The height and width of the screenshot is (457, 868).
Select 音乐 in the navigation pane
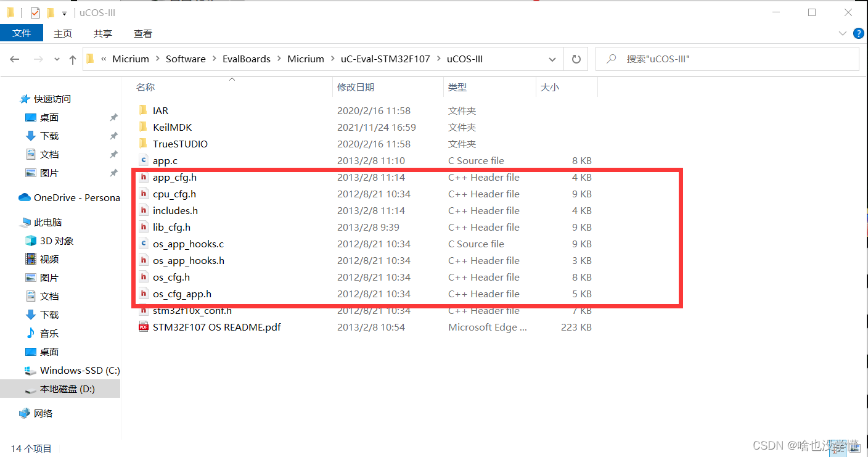pyautogui.click(x=42, y=333)
